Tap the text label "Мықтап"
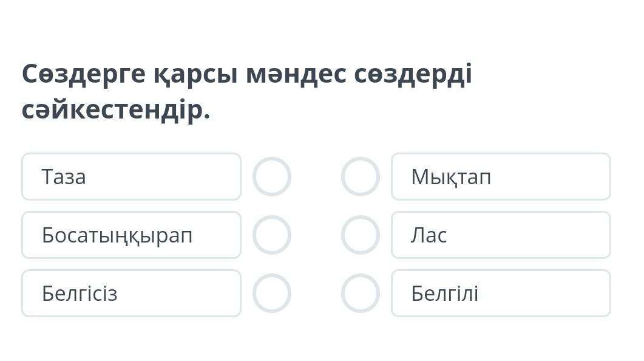 pyautogui.click(x=451, y=177)
